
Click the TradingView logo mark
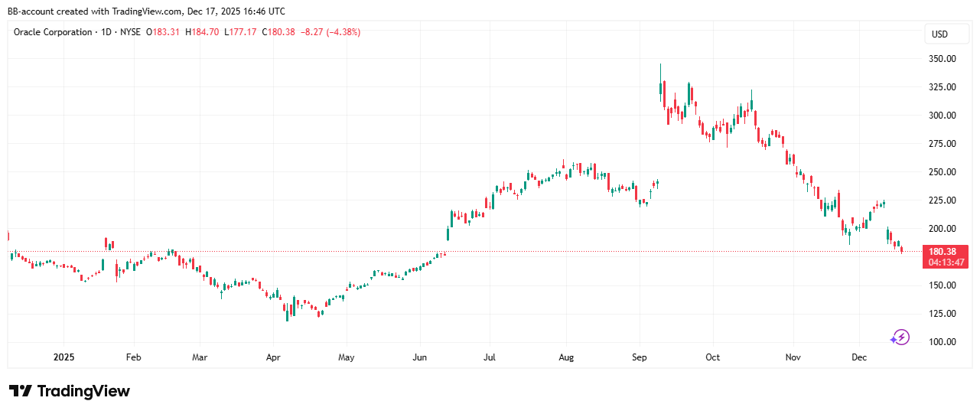pyautogui.click(x=21, y=391)
